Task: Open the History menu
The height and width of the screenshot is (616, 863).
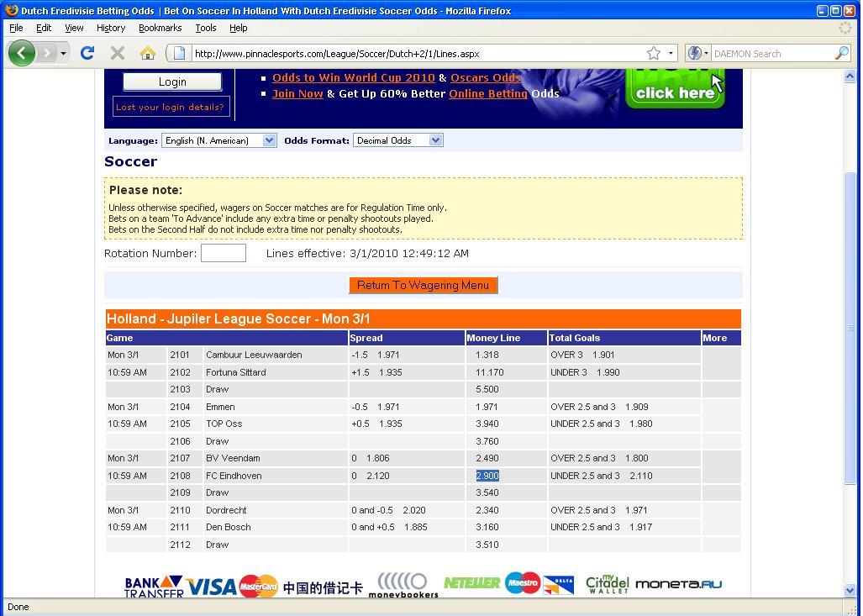Action: pyautogui.click(x=111, y=28)
